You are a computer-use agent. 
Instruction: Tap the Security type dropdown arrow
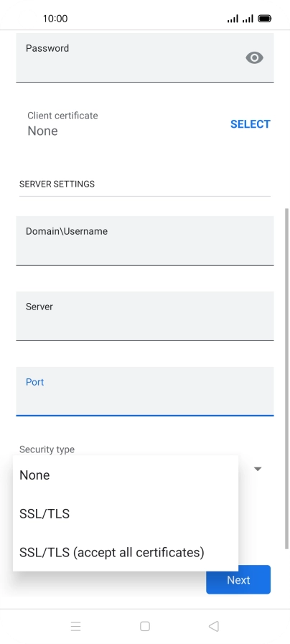[258, 469]
